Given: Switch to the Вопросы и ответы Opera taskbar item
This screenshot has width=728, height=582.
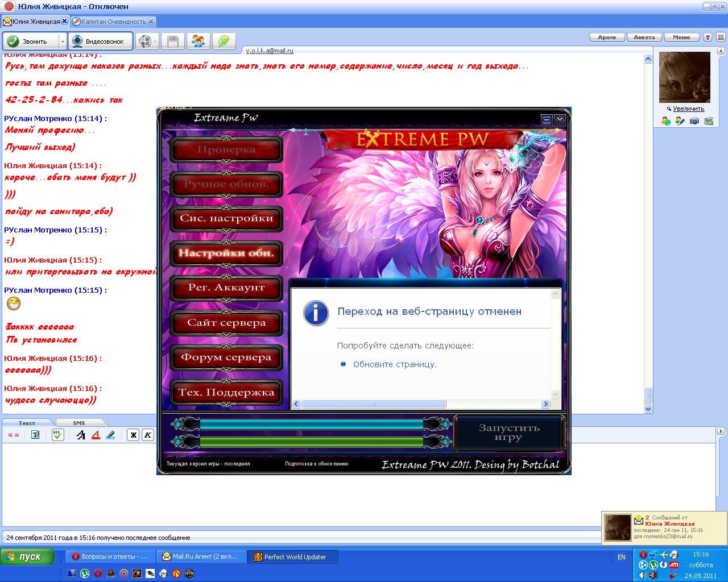Looking at the screenshot, I should [110, 557].
